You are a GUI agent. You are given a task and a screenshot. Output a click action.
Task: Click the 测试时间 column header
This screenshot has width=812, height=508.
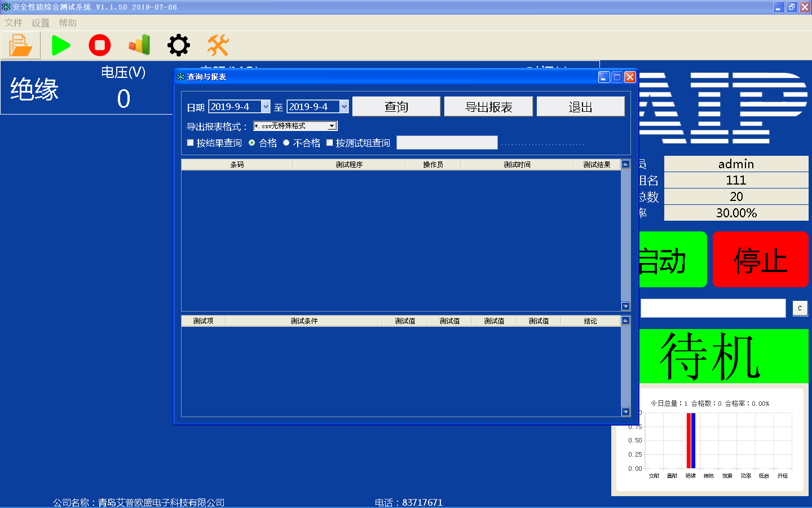pyautogui.click(x=517, y=165)
